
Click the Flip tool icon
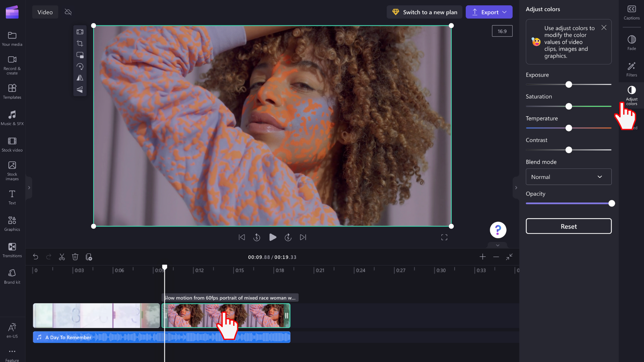click(x=79, y=78)
